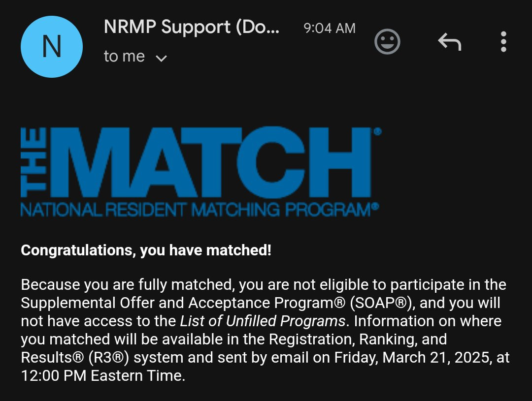Open sender name NRMP Support
Viewport: 532px width, 401px height.
pyautogui.click(x=192, y=27)
